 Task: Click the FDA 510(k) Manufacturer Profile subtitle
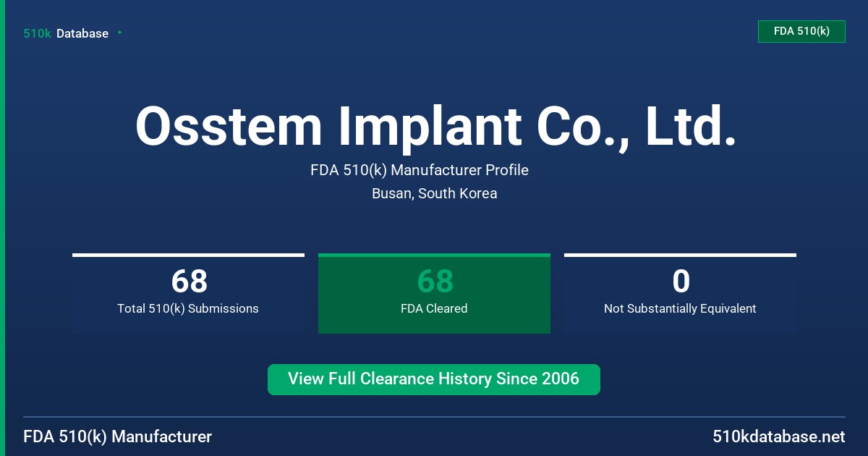pos(420,170)
